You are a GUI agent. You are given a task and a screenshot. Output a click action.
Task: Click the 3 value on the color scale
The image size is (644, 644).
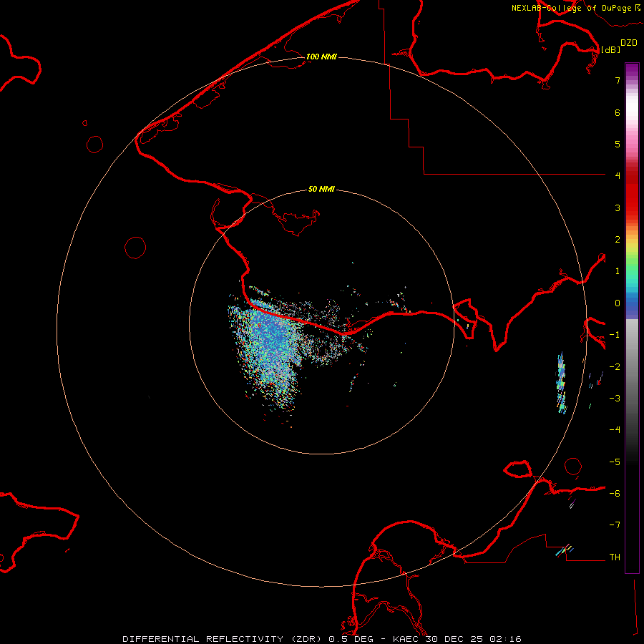618,208
